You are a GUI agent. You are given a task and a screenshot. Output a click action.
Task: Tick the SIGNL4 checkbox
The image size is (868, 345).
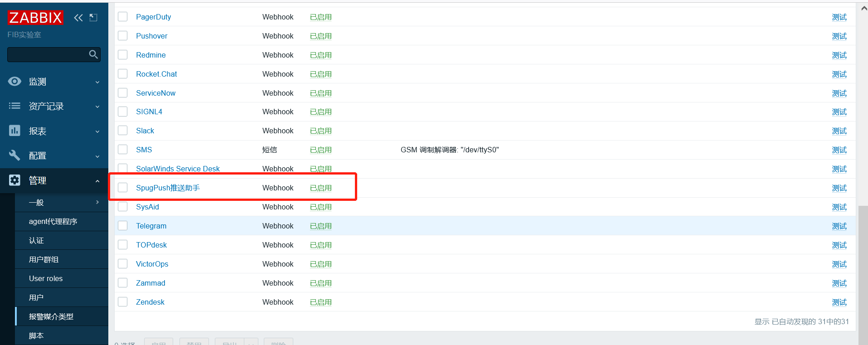[x=123, y=112]
